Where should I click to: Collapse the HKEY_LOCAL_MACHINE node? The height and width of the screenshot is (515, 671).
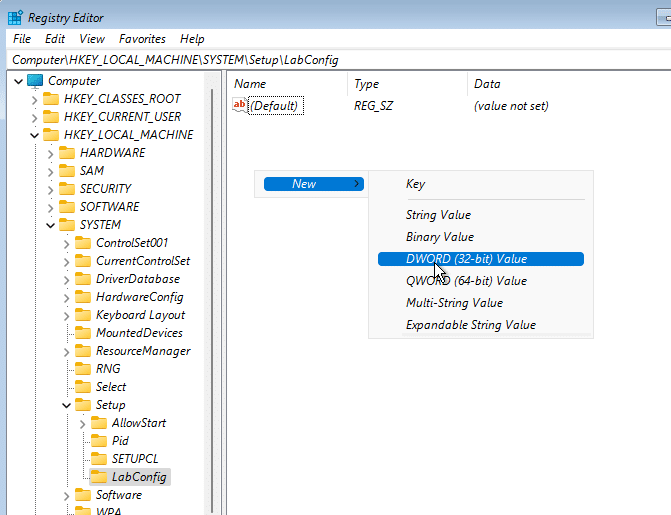point(35,135)
